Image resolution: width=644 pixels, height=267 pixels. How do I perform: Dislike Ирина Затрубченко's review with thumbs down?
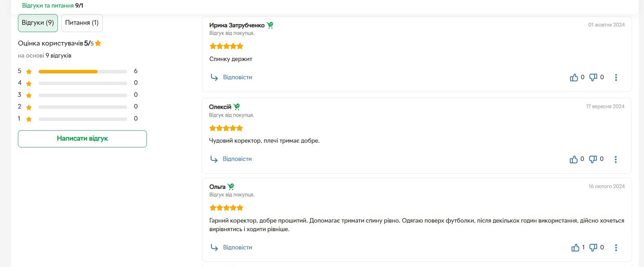pyautogui.click(x=593, y=78)
